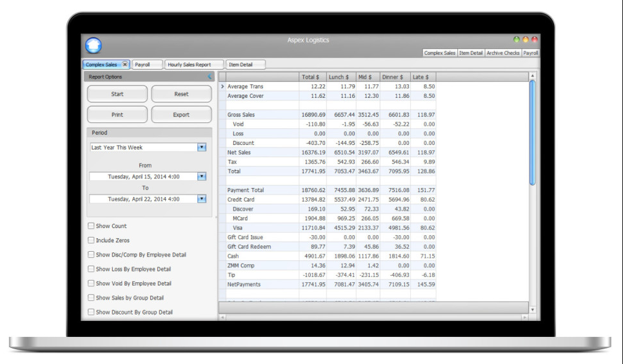Screen dimensions: 623x364
Task: Select the ZMM Comp row label
Action: pos(241,265)
